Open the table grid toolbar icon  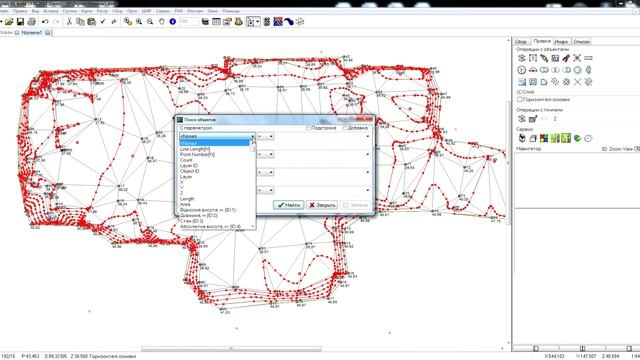coord(216,22)
